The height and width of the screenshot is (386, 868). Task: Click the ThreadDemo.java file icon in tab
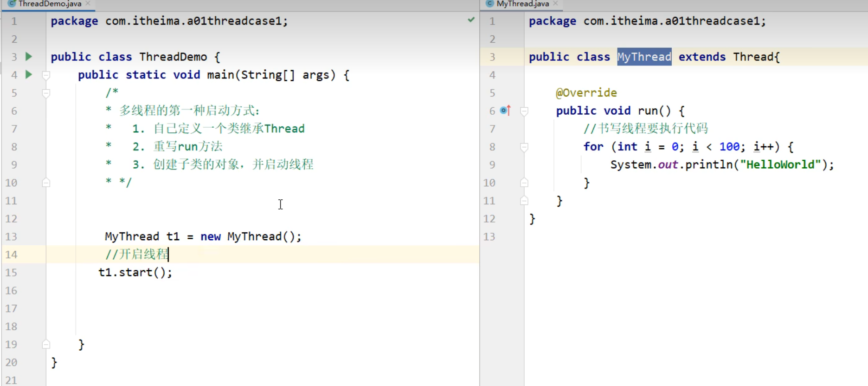click(12, 3)
